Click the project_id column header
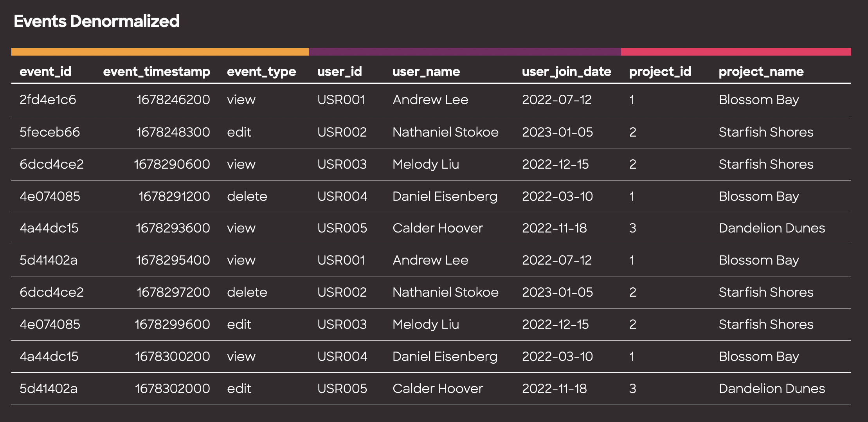 click(x=660, y=72)
